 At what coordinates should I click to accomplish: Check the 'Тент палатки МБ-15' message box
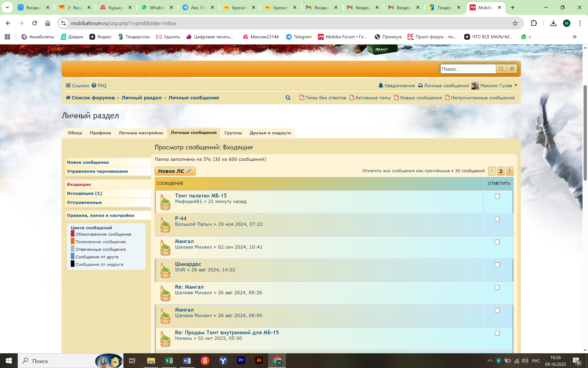click(x=497, y=196)
